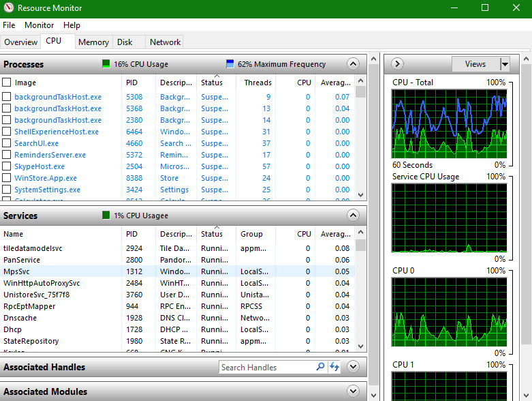Click the refresh icon beside Search Handles
Screen dimensions: 532x401
pyautogui.click(x=334, y=367)
